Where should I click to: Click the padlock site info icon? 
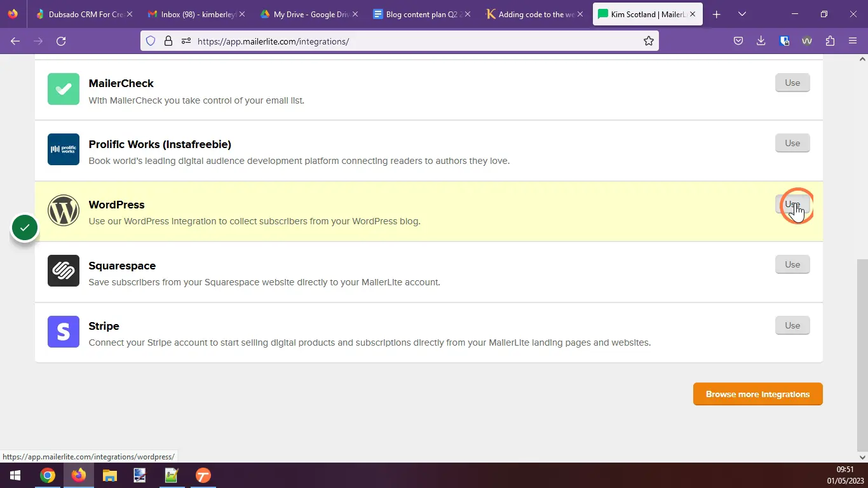click(168, 41)
